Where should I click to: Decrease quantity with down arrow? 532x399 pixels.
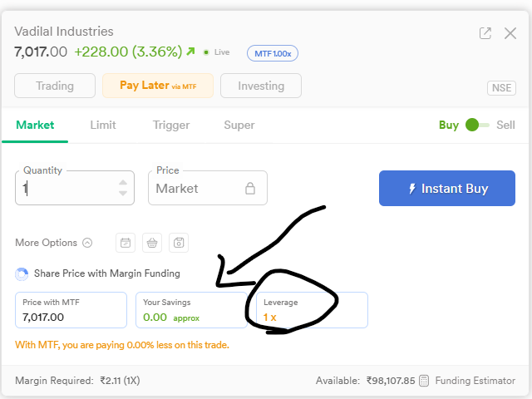[x=123, y=193]
